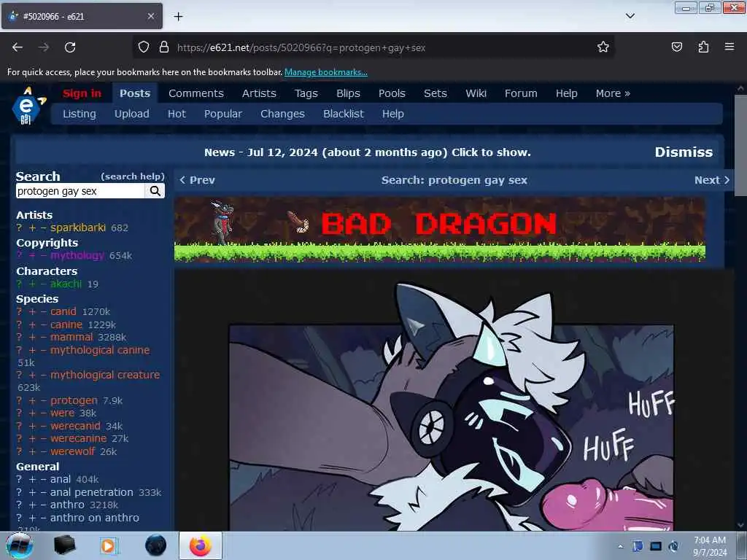Click Changes in the sub-navigation

pos(282,114)
